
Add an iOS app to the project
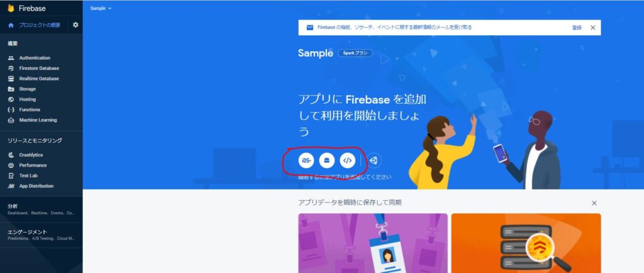click(306, 160)
